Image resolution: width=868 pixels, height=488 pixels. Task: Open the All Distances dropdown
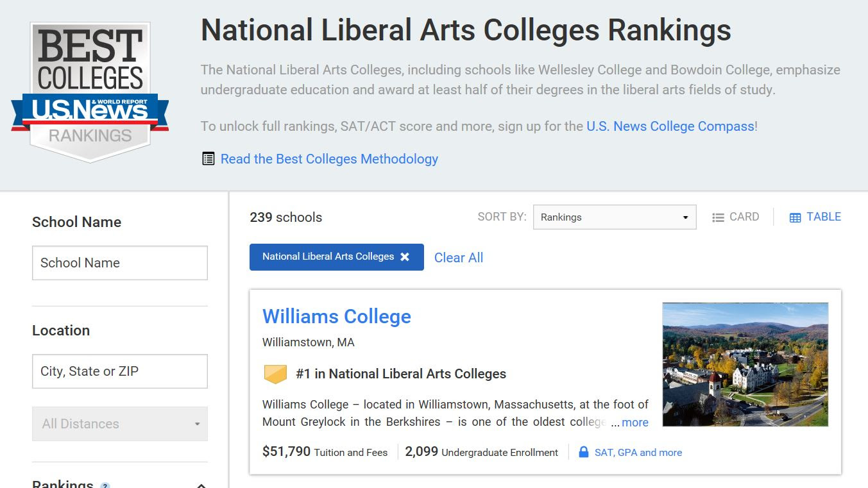point(120,424)
